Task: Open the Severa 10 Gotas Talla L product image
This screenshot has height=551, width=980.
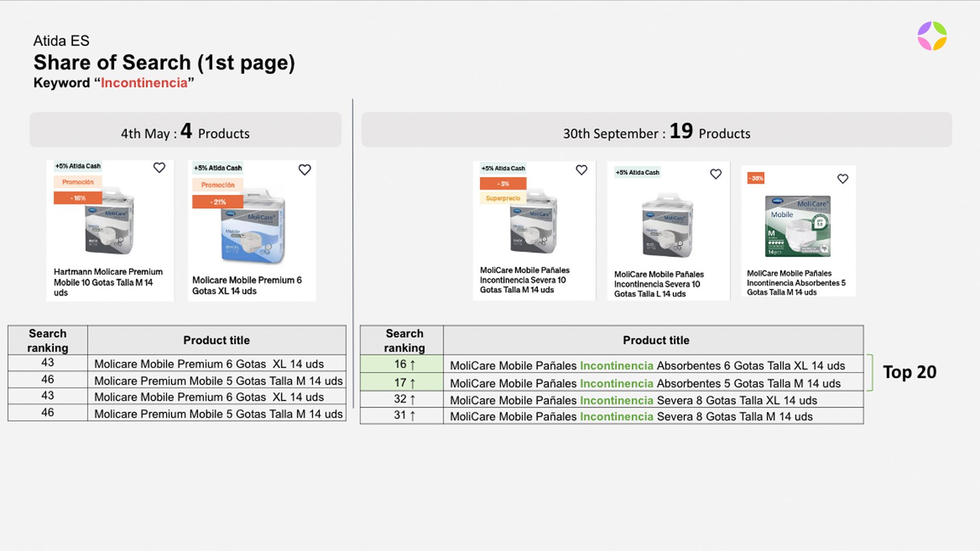Action: point(667,226)
